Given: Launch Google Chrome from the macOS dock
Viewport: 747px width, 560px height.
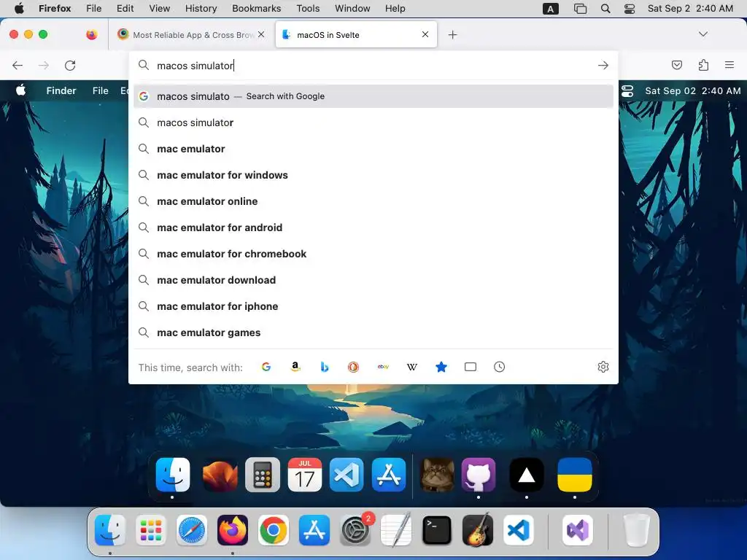Looking at the screenshot, I should (x=274, y=530).
